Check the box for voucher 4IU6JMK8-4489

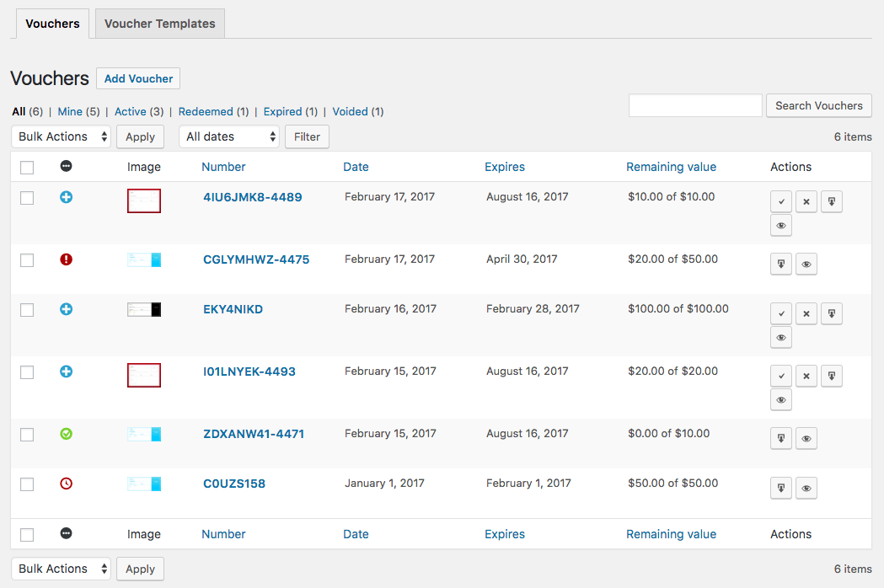(27, 198)
